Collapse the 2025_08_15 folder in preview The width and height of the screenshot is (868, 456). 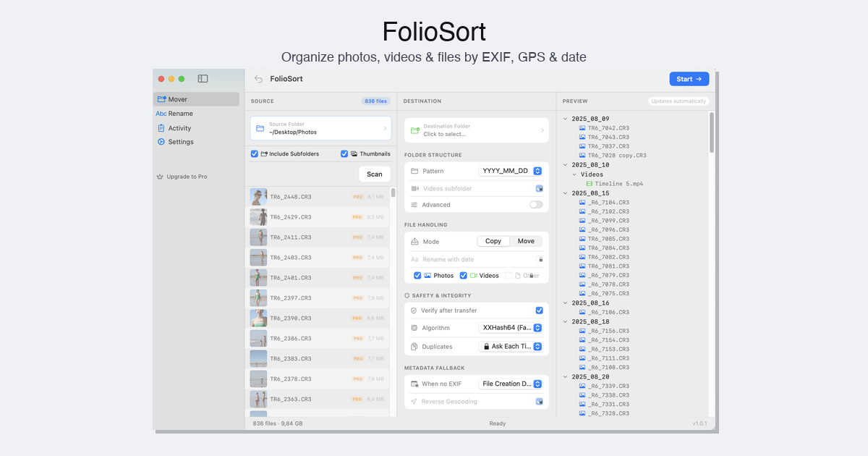[565, 193]
